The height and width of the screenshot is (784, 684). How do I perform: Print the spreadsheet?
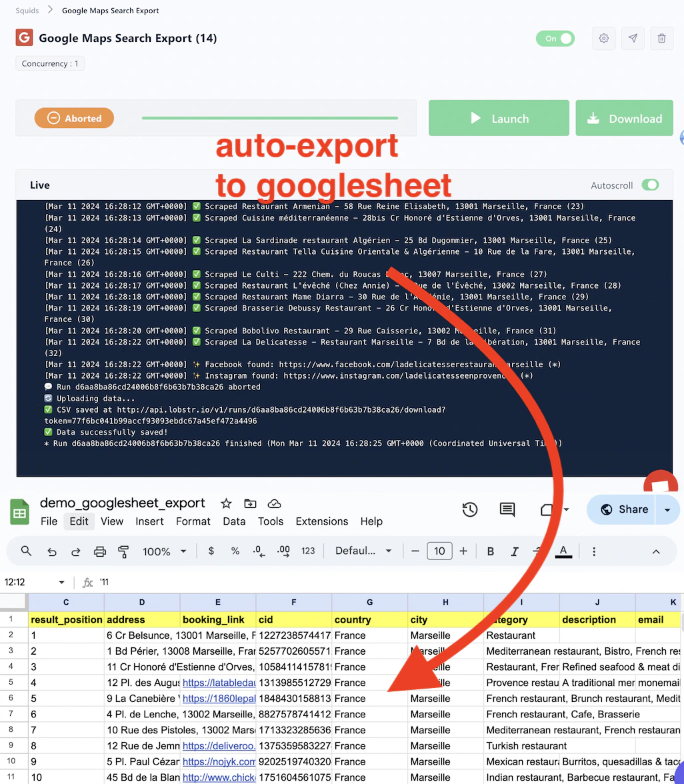100,551
